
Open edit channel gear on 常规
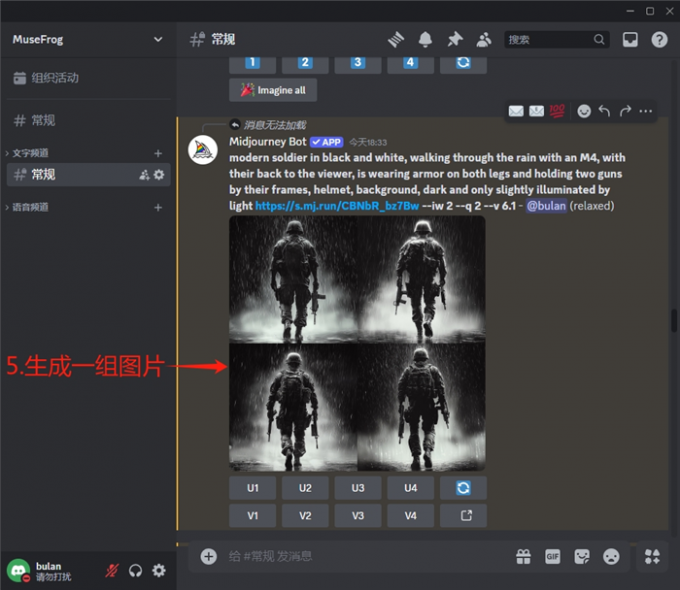click(159, 175)
